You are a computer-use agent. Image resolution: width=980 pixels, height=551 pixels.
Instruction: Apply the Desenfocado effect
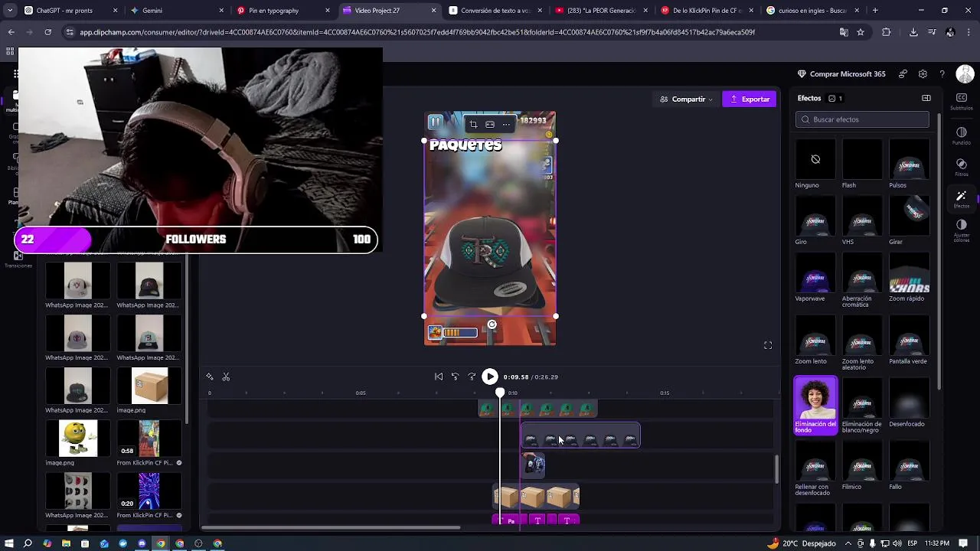click(x=909, y=403)
